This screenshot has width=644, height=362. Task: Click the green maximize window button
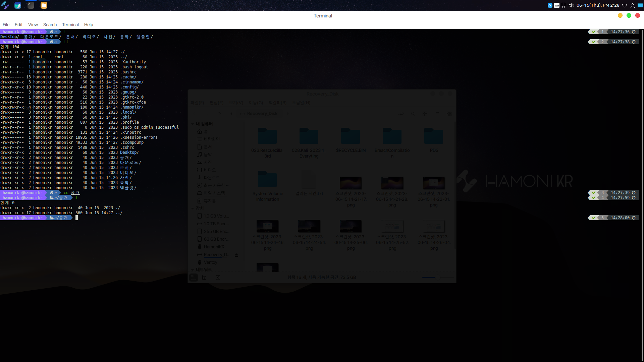(629, 16)
